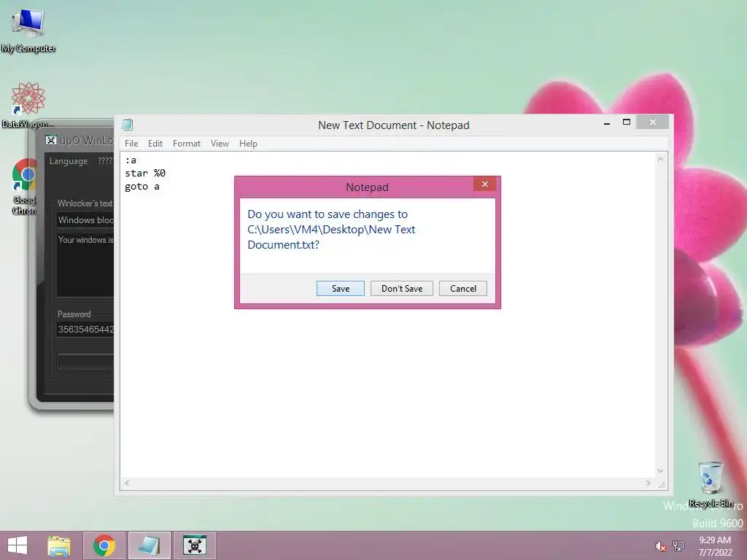Open the Format menu in Notepad
747x560 pixels.
coord(186,144)
